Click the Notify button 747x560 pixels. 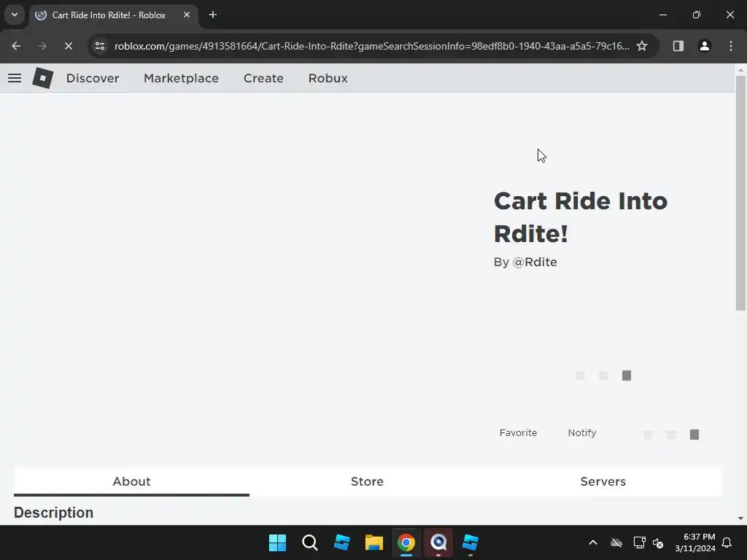click(x=581, y=433)
